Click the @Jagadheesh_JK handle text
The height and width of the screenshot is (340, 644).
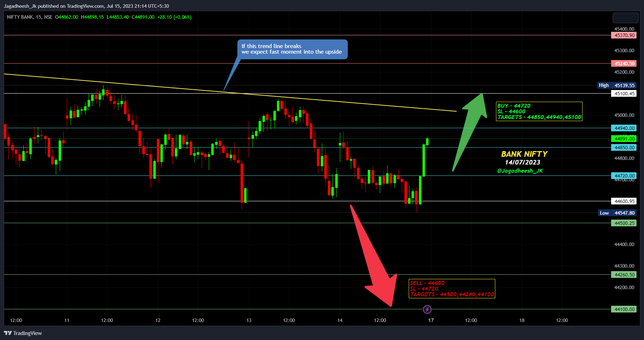tap(520, 171)
